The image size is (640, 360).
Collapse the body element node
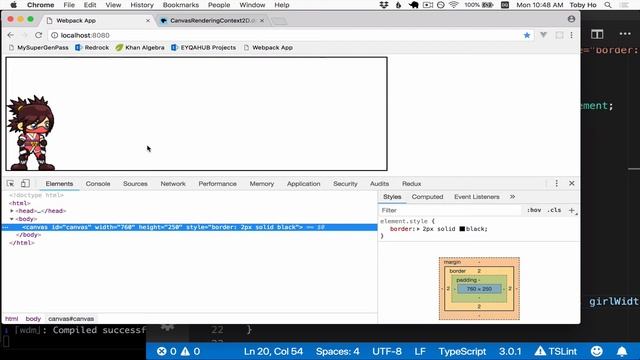coord(12,219)
